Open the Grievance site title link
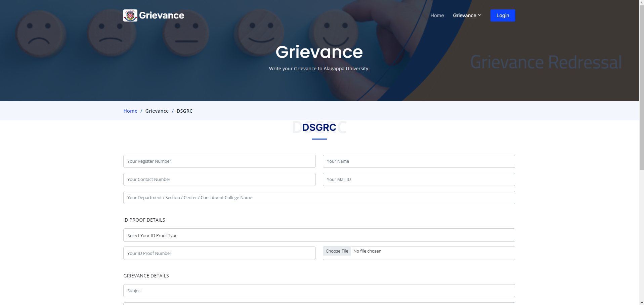The height and width of the screenshot is (305, 644). point(162,15)
